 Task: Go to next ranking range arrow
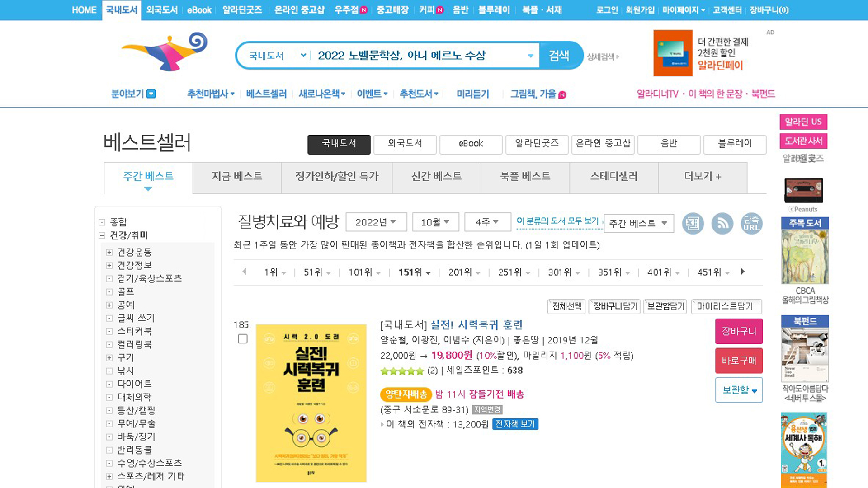coord(742,272)
